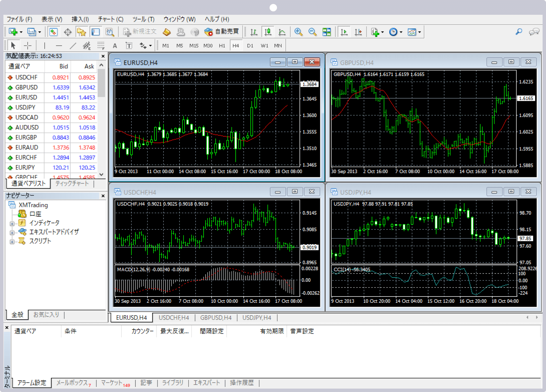Click the search magnifier icon at top right
This screenshot has width=546, height=392.
pos(519,32)
